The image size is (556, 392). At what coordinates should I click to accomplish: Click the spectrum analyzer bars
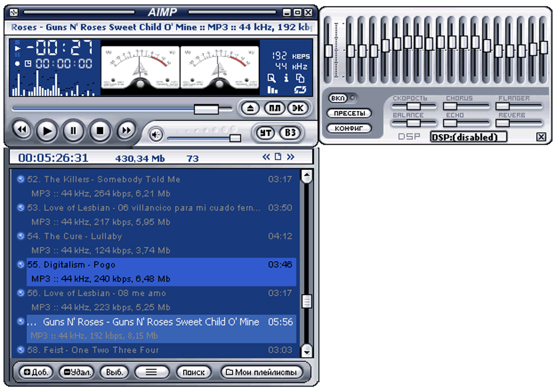pyautogui.click(x=53, y=83)
